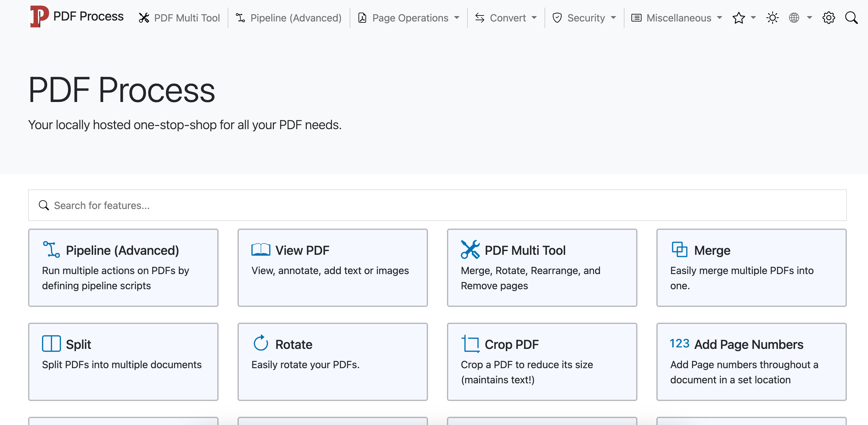The image size is (868, 425).
Task: Click Miscellaneous list icon in navbar
Action: coord(636,18)
